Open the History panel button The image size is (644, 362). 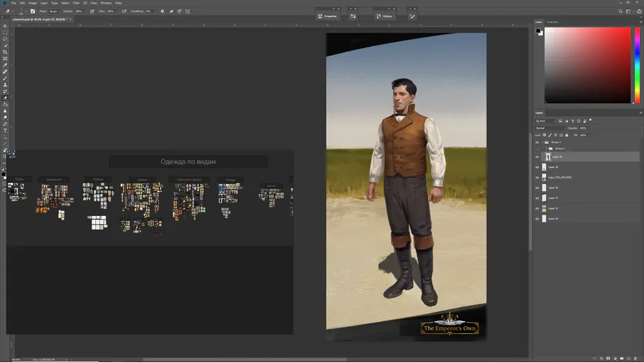click(x=384, y=16)
